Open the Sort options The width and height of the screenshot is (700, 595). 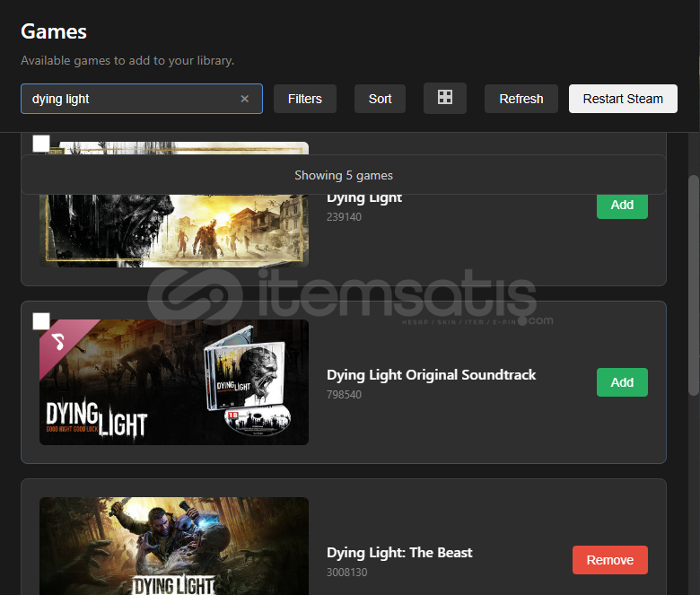pos(380,99)
